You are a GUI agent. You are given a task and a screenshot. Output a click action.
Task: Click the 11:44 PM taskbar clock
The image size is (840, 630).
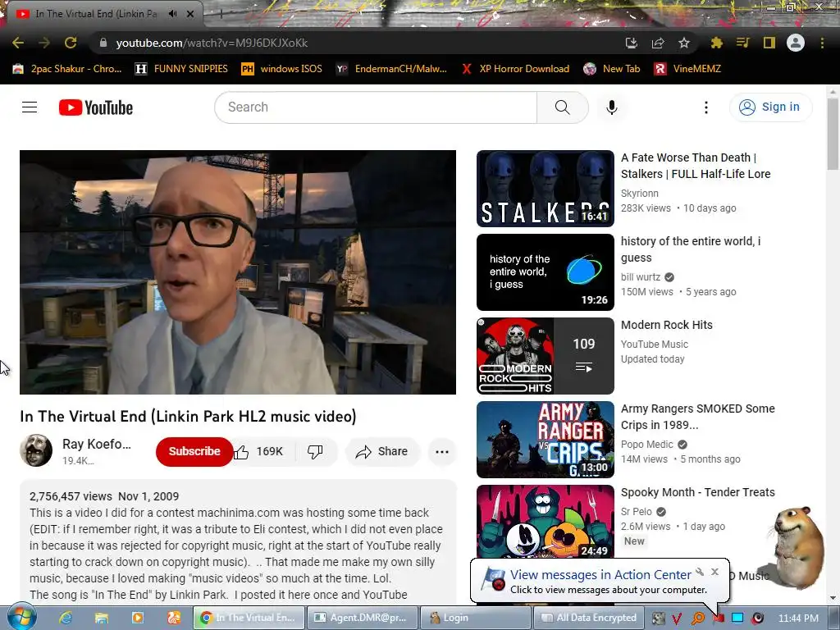798,618
